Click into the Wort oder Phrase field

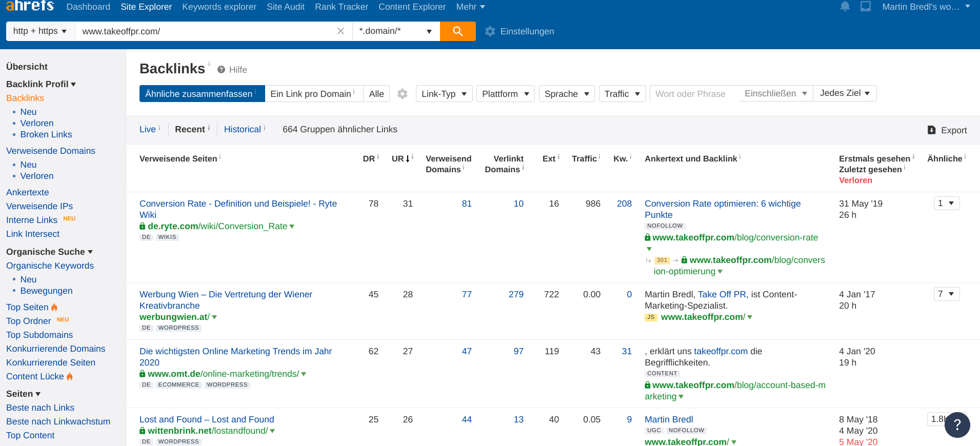click(x=694, y=94)
